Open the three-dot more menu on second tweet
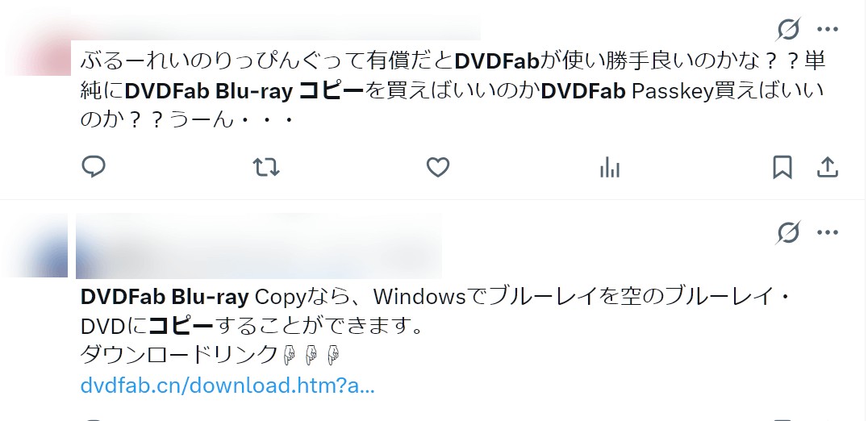This screenshot has width=868, height=421. 828,231
